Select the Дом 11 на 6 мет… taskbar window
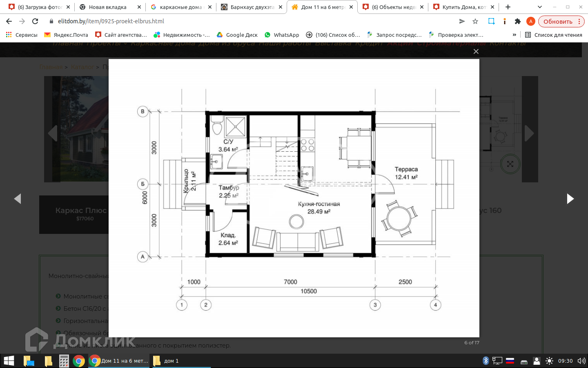This screenshot has height=368, width=588. tap(119, 361)
